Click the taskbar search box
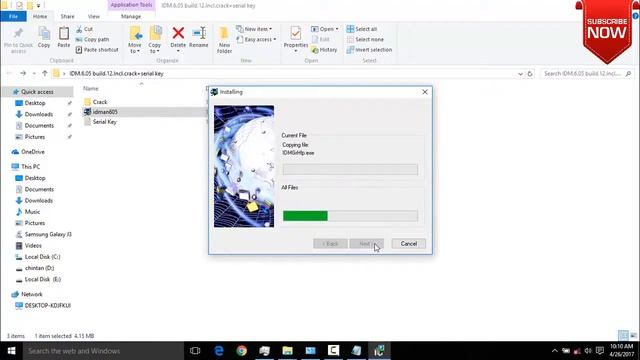 [103, 351]
